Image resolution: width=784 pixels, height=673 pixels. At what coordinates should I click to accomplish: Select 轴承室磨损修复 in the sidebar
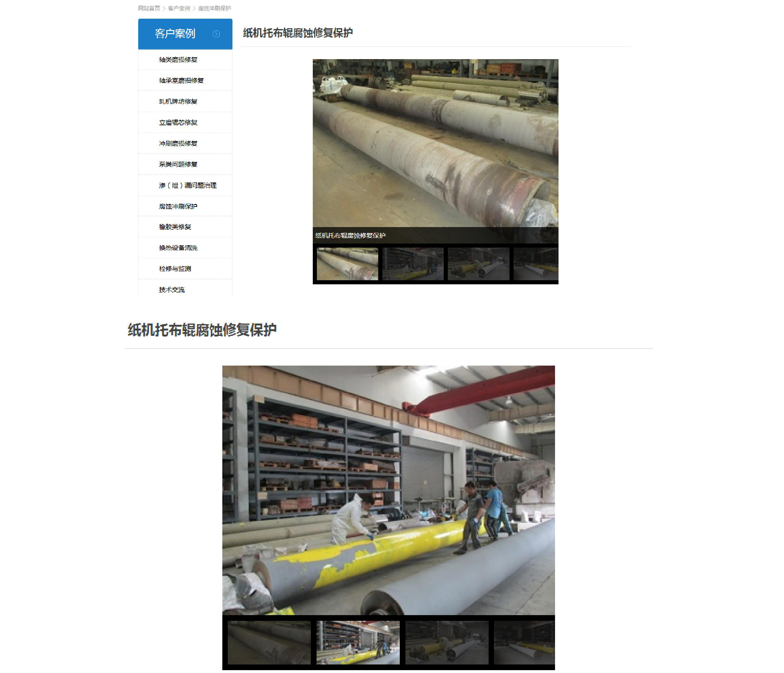tap(181, 81)
